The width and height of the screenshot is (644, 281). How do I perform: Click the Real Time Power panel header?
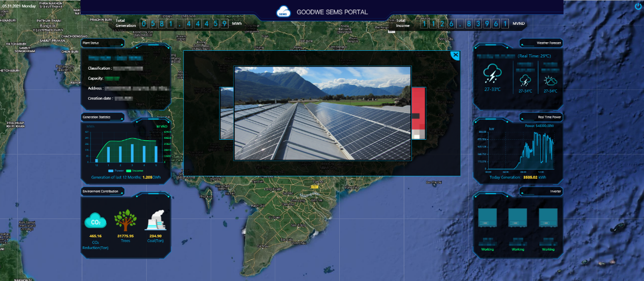click(x=541, y=117)
